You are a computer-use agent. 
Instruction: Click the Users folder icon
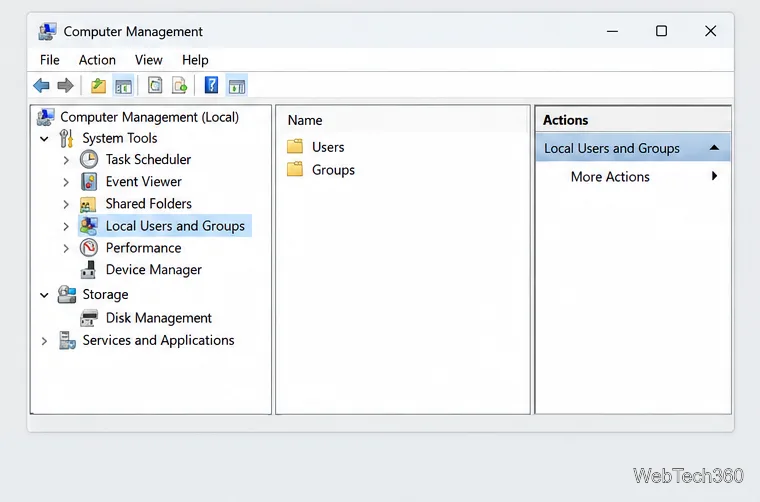295,146
